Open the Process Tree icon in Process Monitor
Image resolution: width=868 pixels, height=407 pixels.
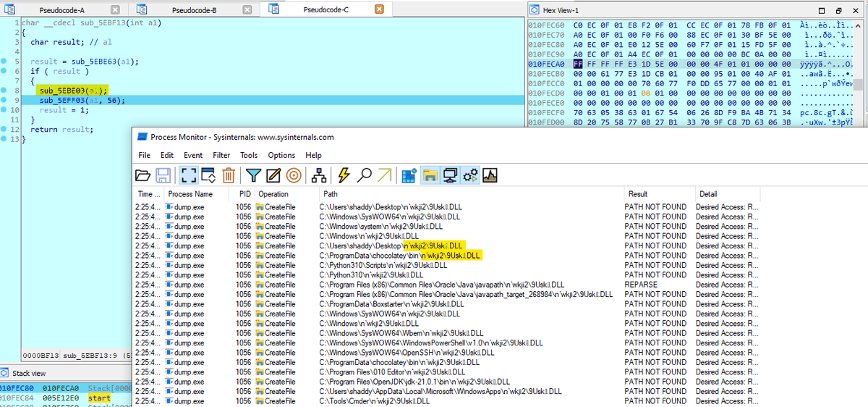tap(319, 175)
